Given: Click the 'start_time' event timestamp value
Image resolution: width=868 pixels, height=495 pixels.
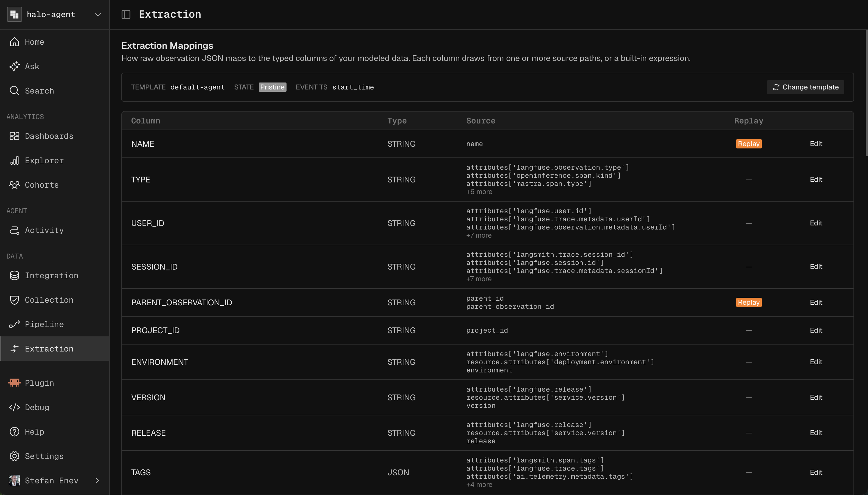Looking at the screenshot, I should [353, 87].
